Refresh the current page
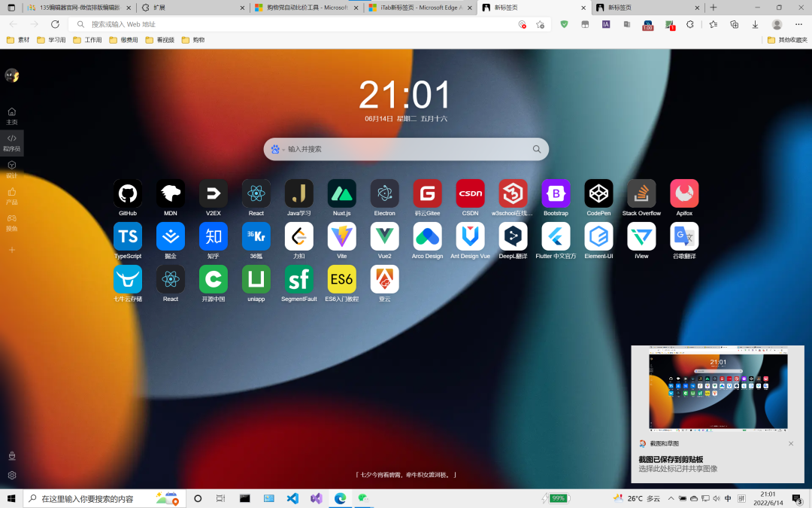 point(55,24)
